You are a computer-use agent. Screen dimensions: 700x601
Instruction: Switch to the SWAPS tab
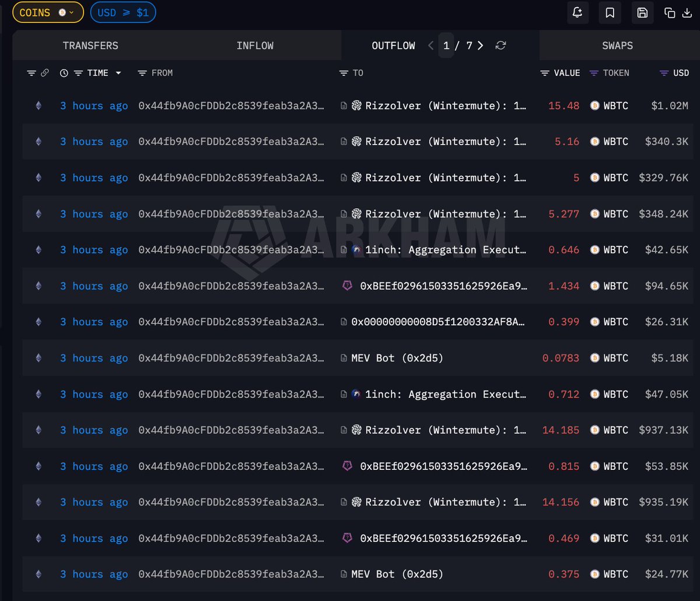618,45
